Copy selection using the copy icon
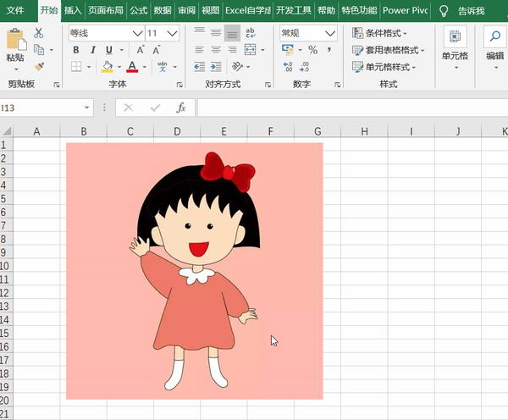508x420 pixels. (39, 50)
